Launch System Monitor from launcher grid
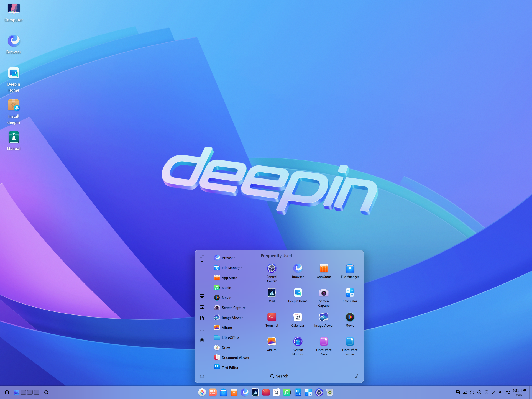This screenshot has width=532, height=399. [298, 346]
